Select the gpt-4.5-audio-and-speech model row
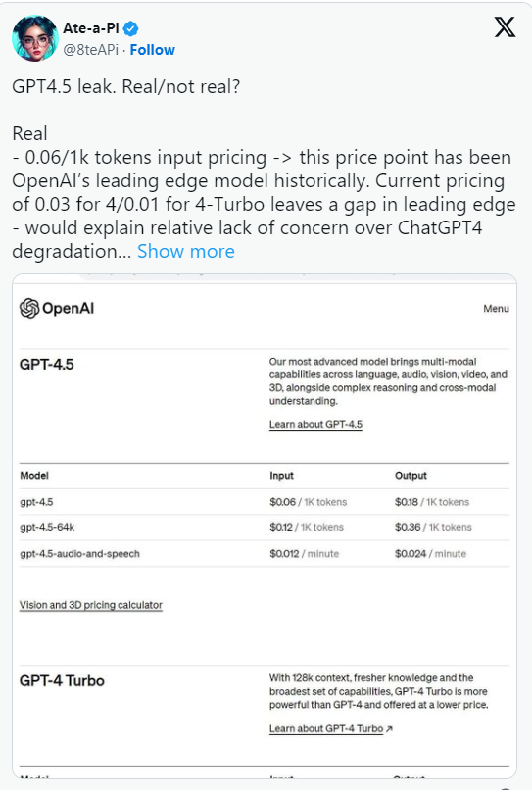Image resolution: width=532 pixels, height=790 pixels. click(x=264, y=553)
